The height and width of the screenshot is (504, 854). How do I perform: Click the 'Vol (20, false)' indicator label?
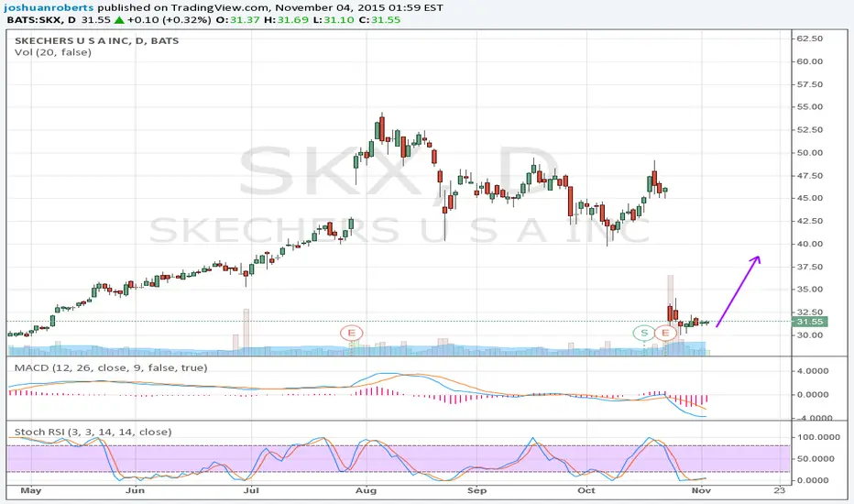[x=53, y=52]
